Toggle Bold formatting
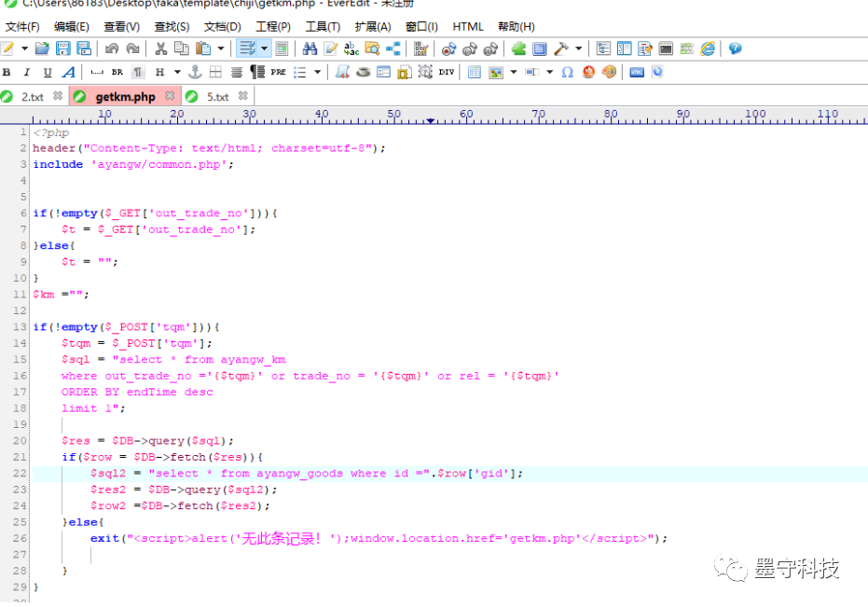The height and width of the screenshot is (607, 868). point(7,72)
